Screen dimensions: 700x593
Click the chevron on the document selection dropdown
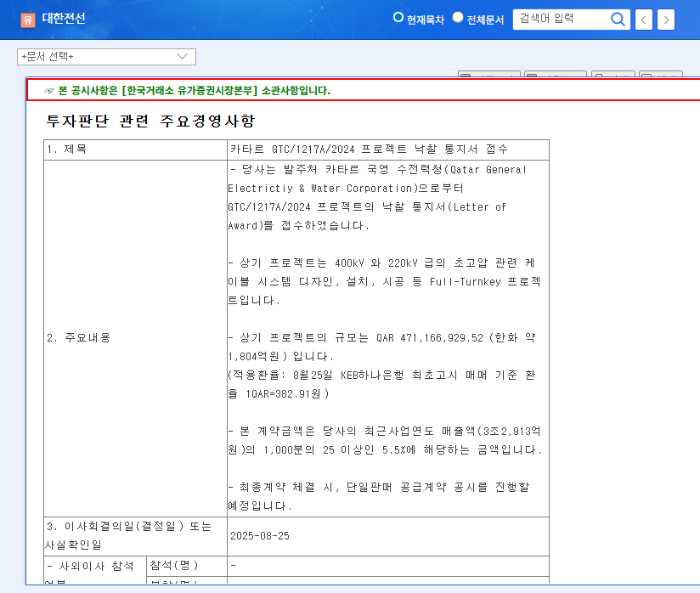point(180,56)
